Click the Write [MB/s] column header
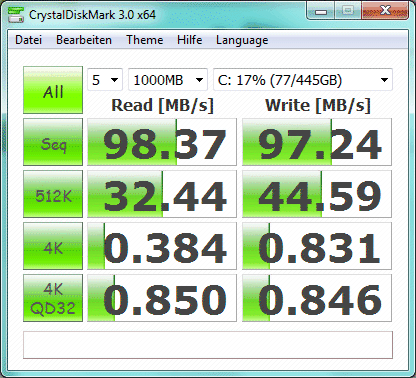Image resolution: width=416 pixels, height=378 pixels. coord(318,105)
